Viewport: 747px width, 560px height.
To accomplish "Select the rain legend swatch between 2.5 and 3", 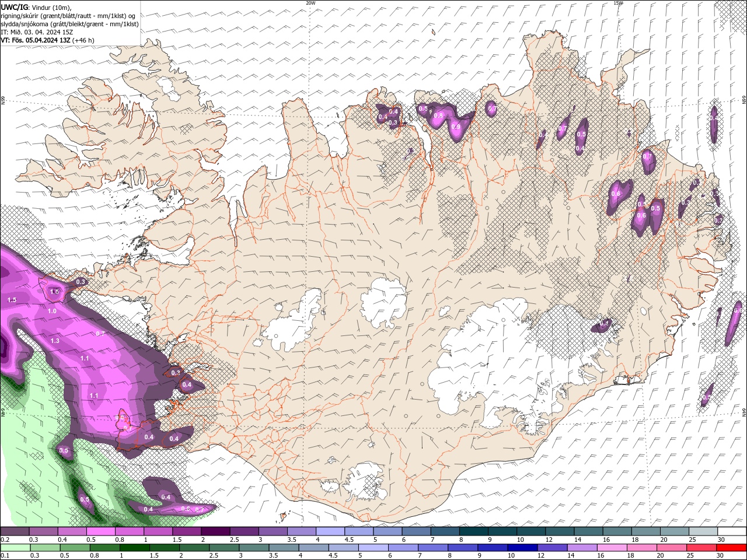I will pyautogui.click(x=224, y=548).
